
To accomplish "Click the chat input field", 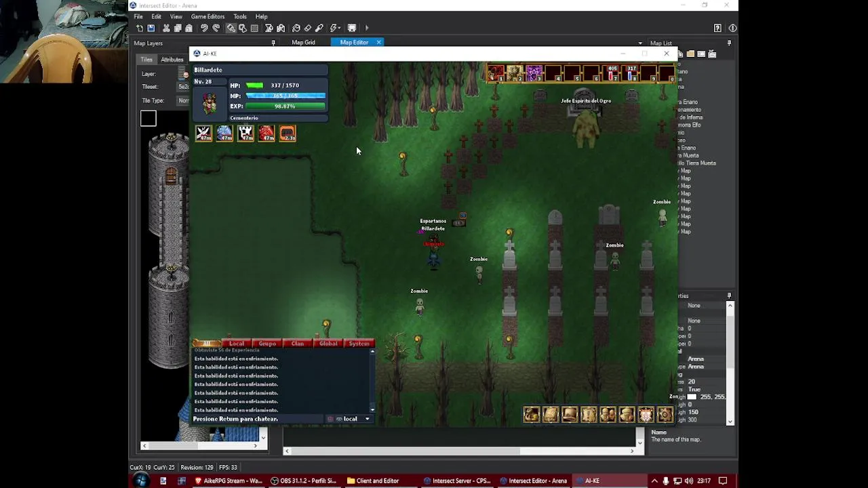I will 258,419.
